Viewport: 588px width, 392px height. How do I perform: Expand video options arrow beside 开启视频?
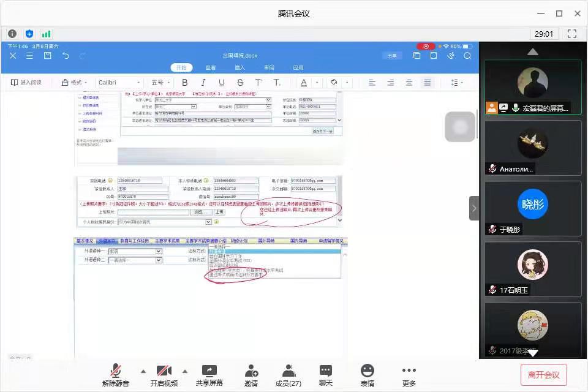(x=184, y=371)
